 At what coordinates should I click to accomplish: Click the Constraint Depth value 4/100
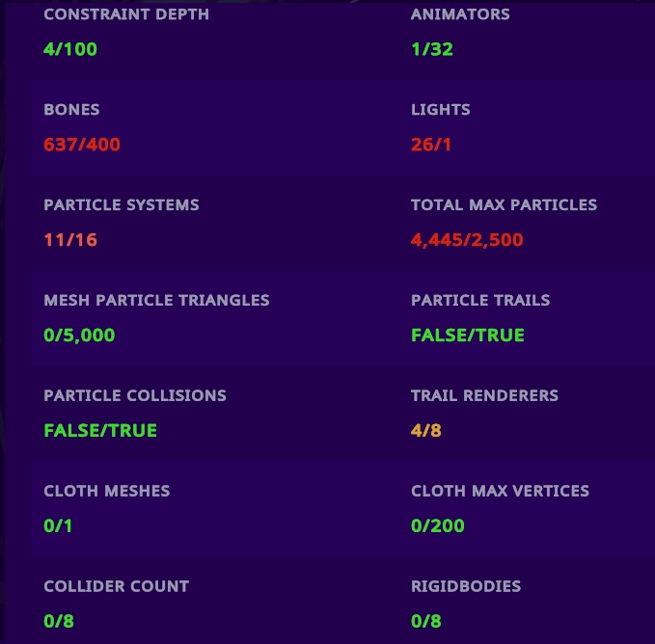click(70, 49)
